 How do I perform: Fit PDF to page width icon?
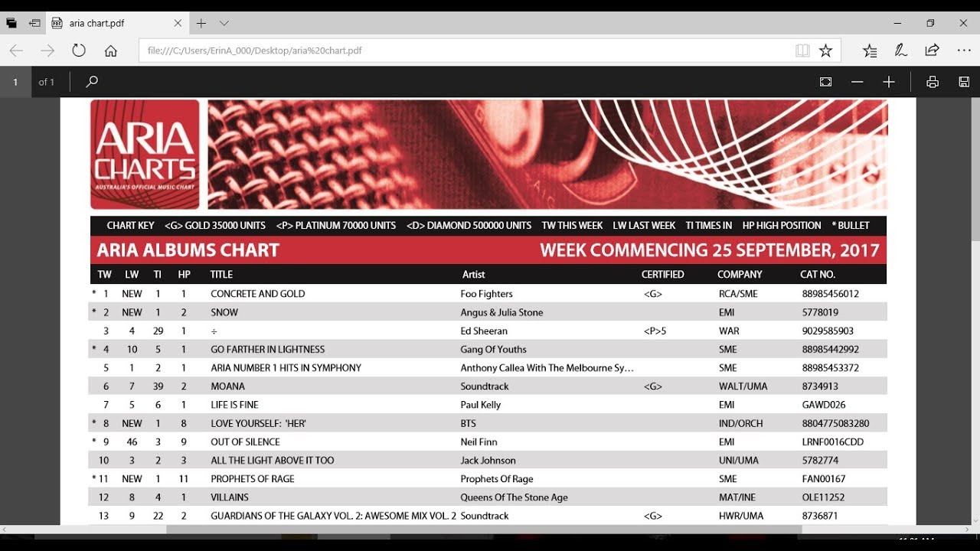pyautogui.click(x=825, y=82)
